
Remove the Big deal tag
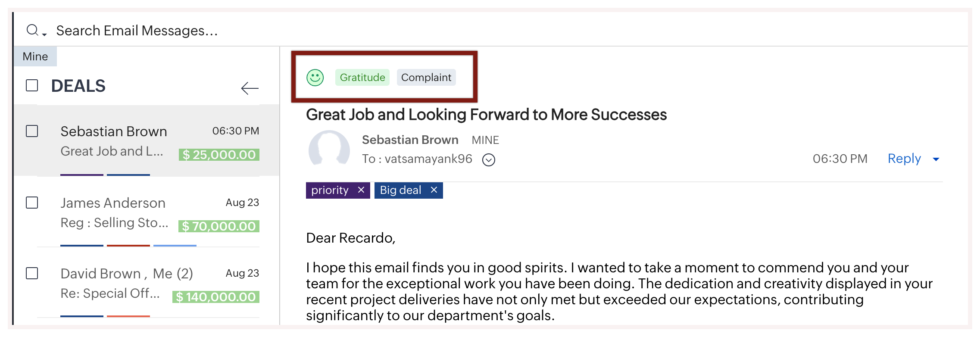[x=434, y=190]
